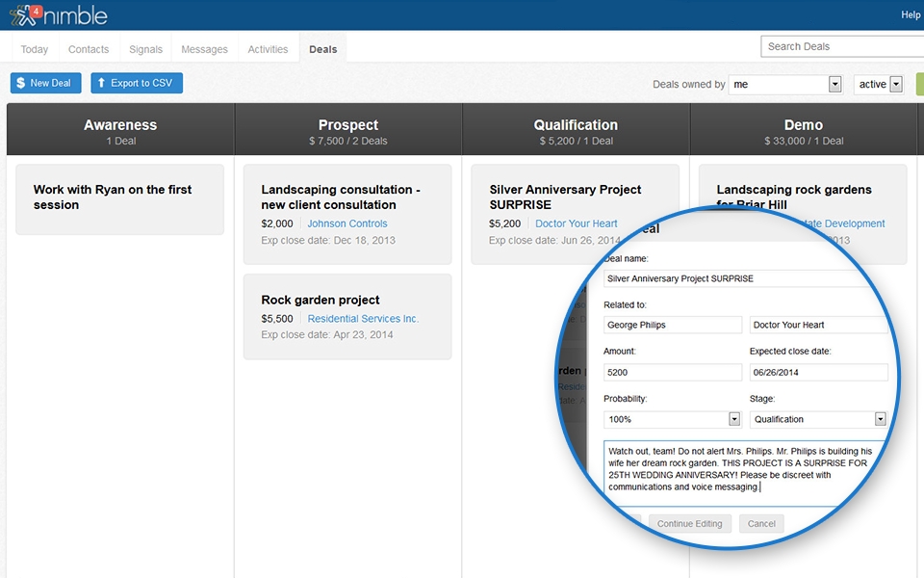
Task: Open the Help link in header
Action: 911,14
